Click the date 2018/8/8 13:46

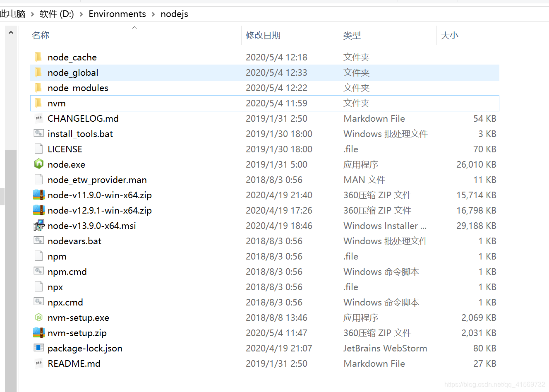(x=276, y=317)
